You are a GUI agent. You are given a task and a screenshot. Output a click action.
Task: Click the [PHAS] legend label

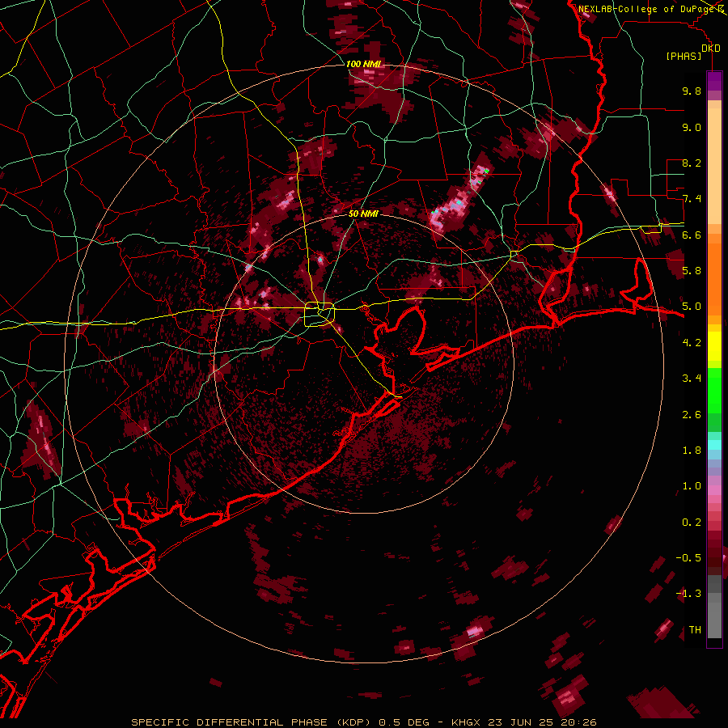coord(684,57)
